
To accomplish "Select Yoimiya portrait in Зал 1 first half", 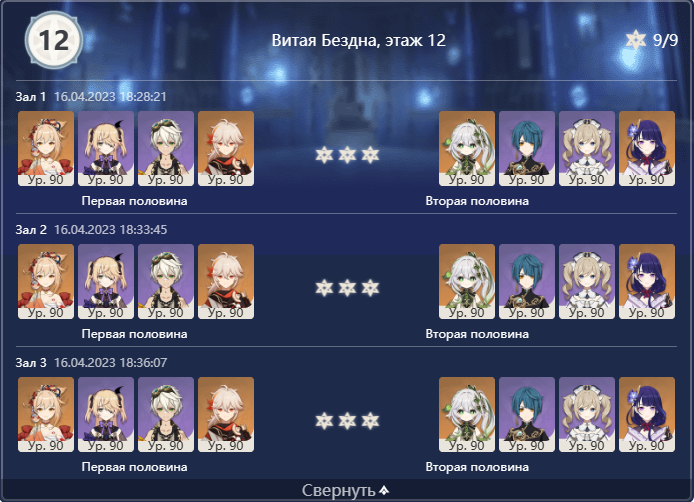I will tap(46, 148).
